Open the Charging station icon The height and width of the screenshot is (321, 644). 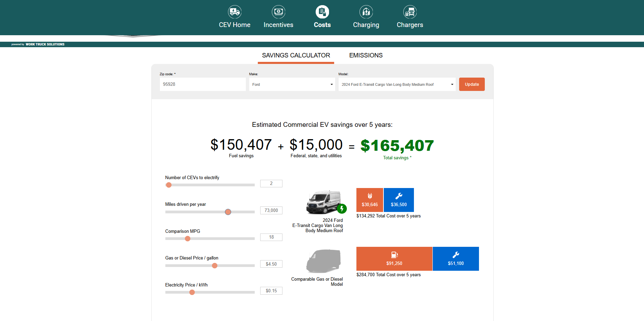[366, 12]
